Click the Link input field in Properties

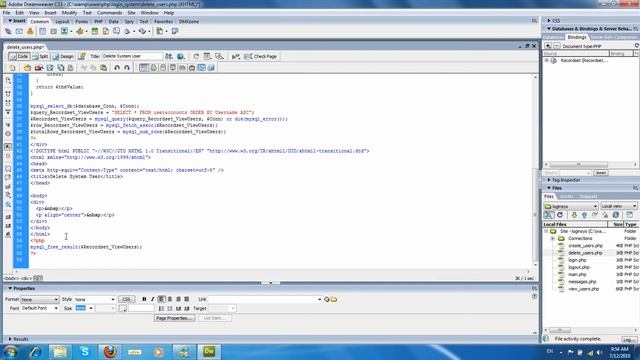262,299
